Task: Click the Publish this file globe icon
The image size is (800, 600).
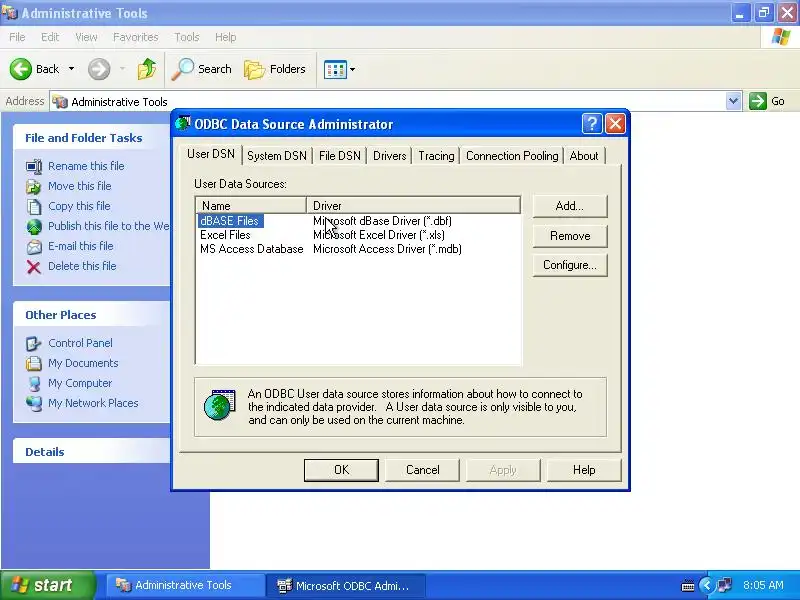Action: tap(34, 227)
